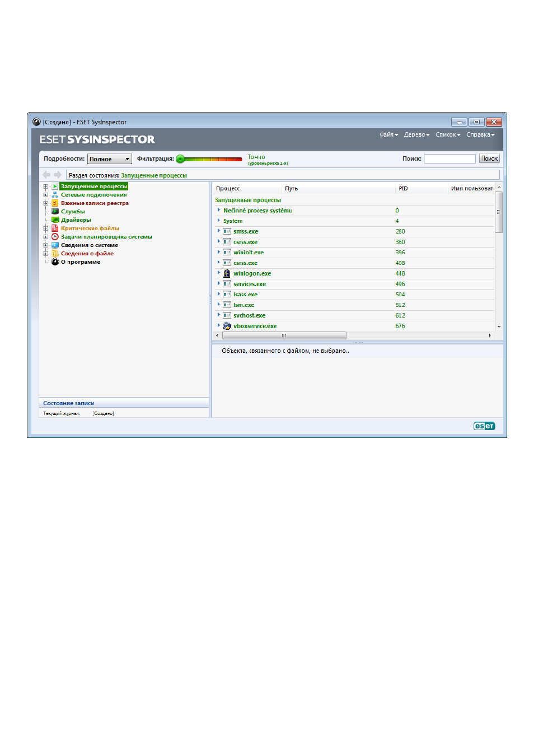Open the Список menu

(x=448, y=134)
